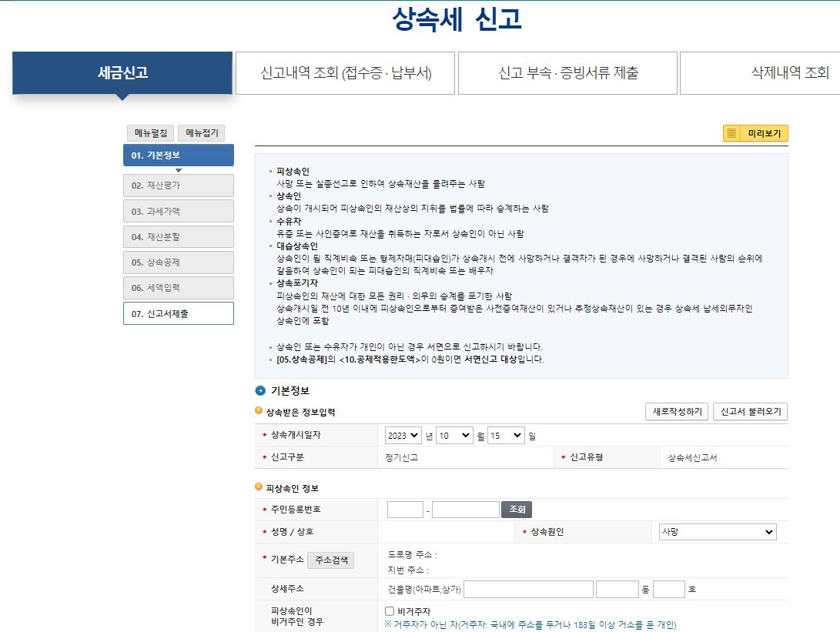Open the 미리보기 preview button

[755, 133]
